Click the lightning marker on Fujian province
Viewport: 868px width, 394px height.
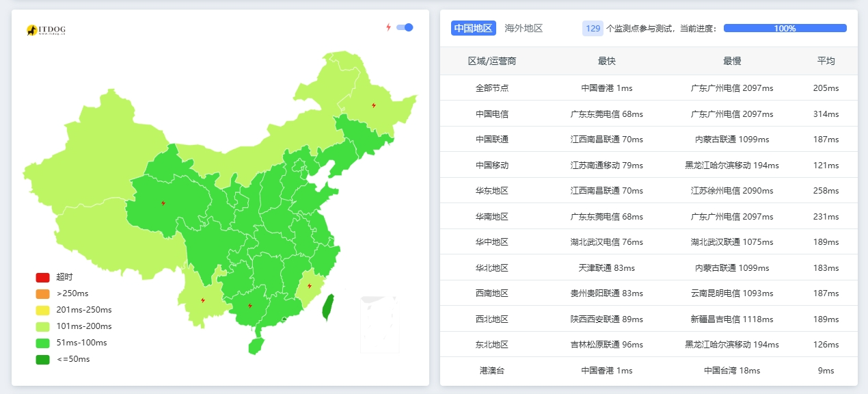pos(310,286)
